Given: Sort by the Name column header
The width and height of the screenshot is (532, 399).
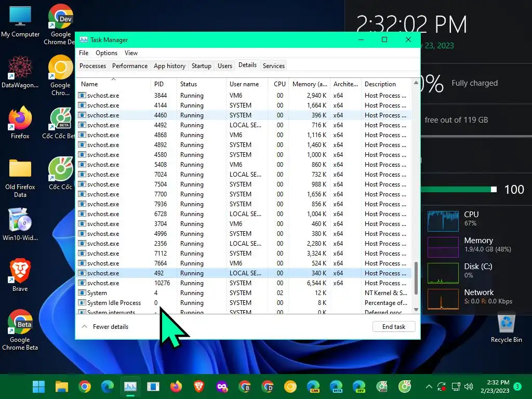Looking at the screenshot, I should tap(113, 84).
